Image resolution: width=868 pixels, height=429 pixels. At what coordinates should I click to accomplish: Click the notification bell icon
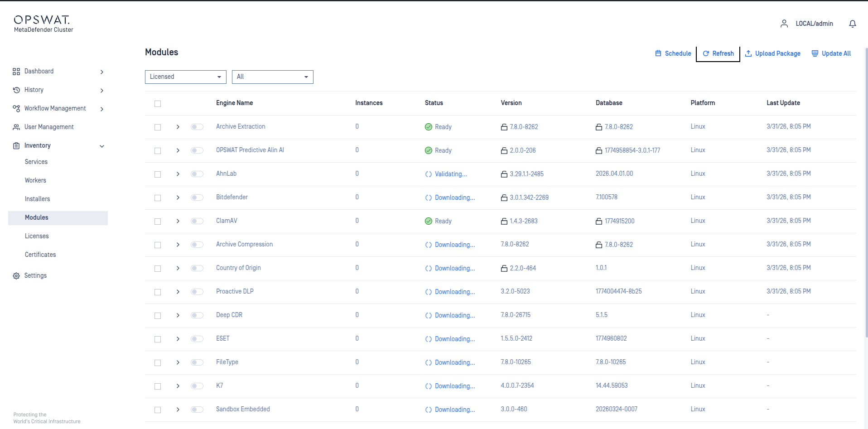[x=852, y=24]
